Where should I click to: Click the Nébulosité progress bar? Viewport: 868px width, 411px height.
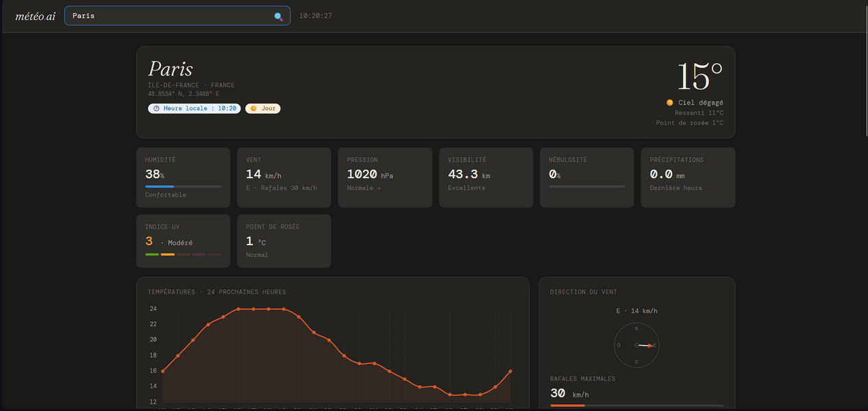click(x=587, y=186)
